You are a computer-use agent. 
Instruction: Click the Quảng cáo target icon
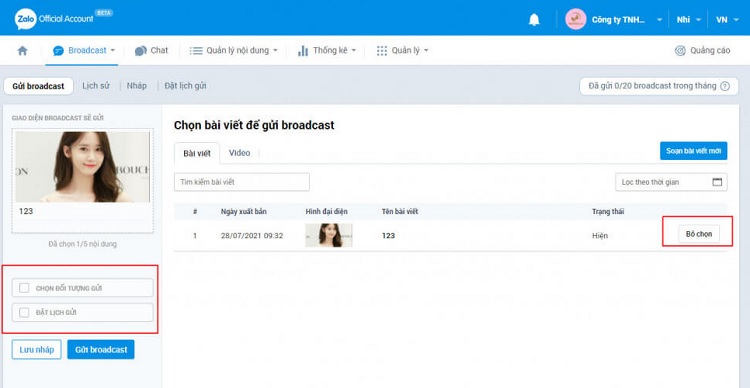pos(680,51)
